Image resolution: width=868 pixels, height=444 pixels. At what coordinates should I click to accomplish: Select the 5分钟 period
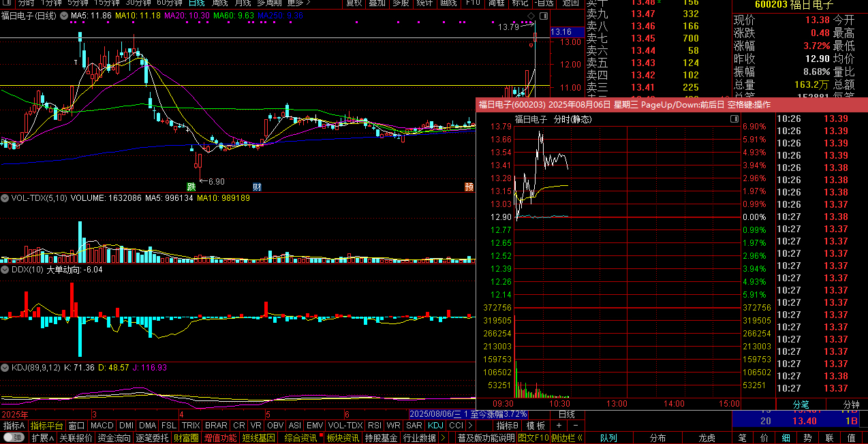(x=78, y=3)
